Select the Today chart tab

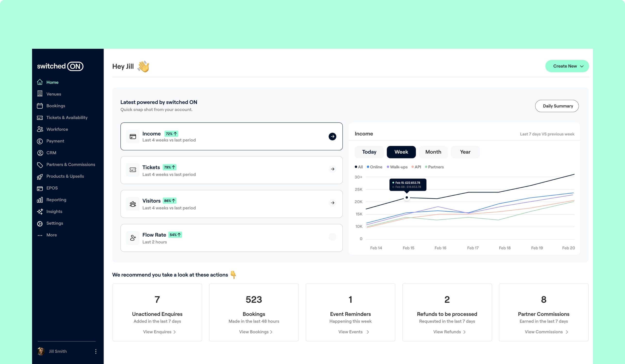[x=369, y=152]
